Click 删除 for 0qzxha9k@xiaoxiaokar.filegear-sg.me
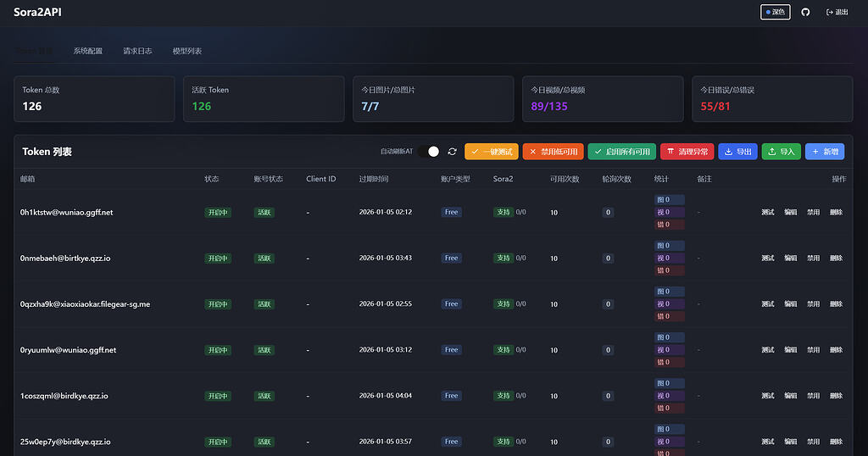The width and height of the screenshot is (868, 456). pyautogui.click(x=836, y=304)
